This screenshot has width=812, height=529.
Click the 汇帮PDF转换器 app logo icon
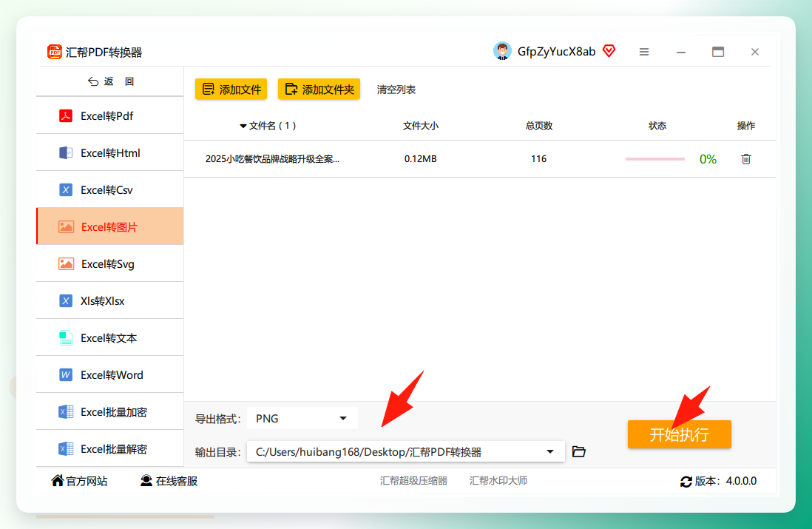click(x=55, y=52)
